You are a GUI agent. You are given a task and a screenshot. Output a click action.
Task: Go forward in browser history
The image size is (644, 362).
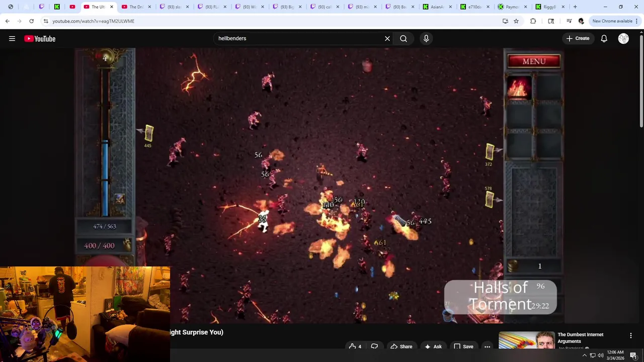(x=19, y=21)
